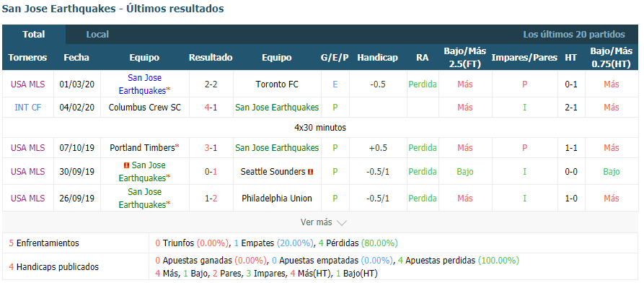Screen dimensions: 644x283
Task: Click the 4-1 Columbus Crew result
Action: (211, 108)
